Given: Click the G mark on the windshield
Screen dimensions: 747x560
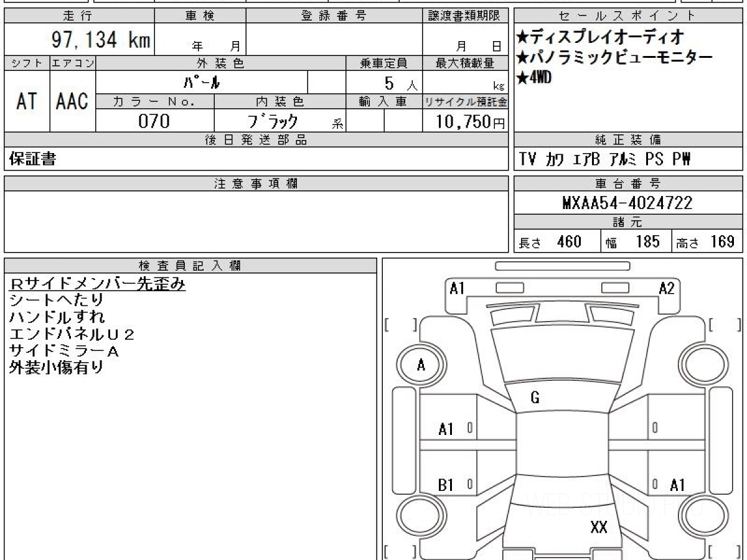Looking at the screenshot, I should 535,398.
